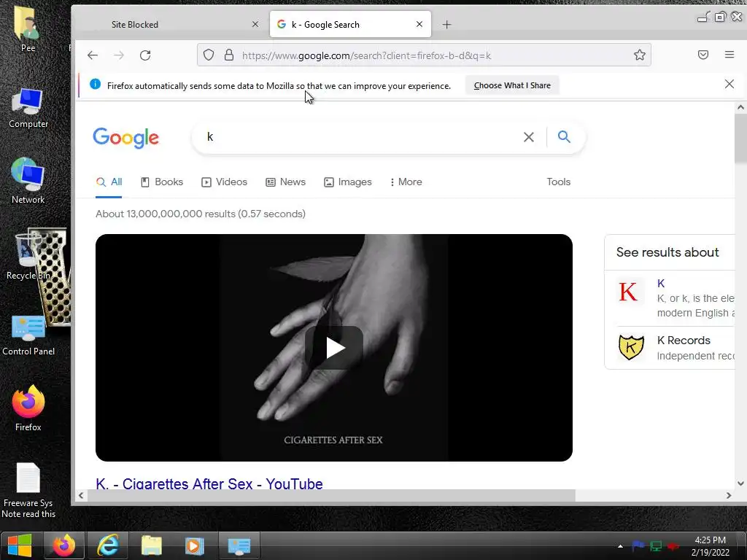Viewport: 747px width, 560px height.
Task: Open the K letter result link
Action: 661,284
